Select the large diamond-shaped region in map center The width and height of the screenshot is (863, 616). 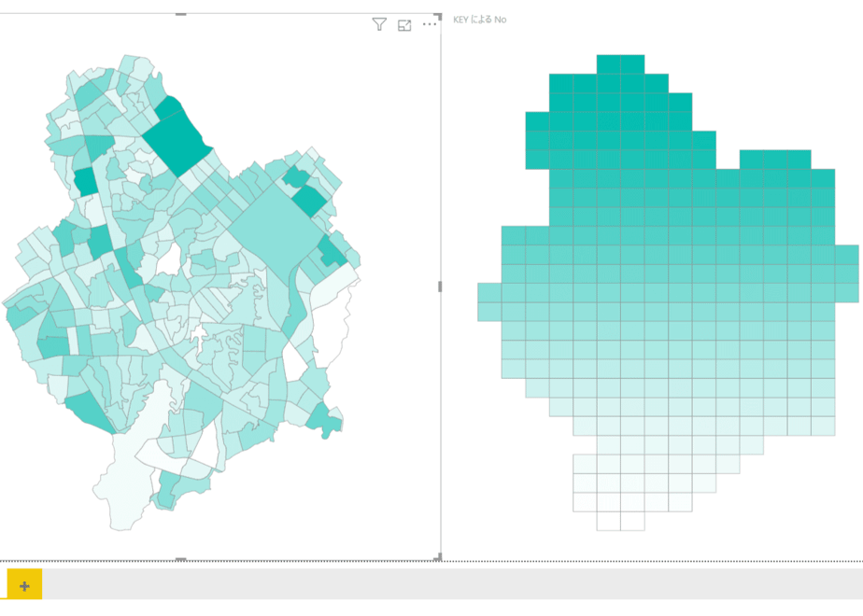tap(276, 234)
